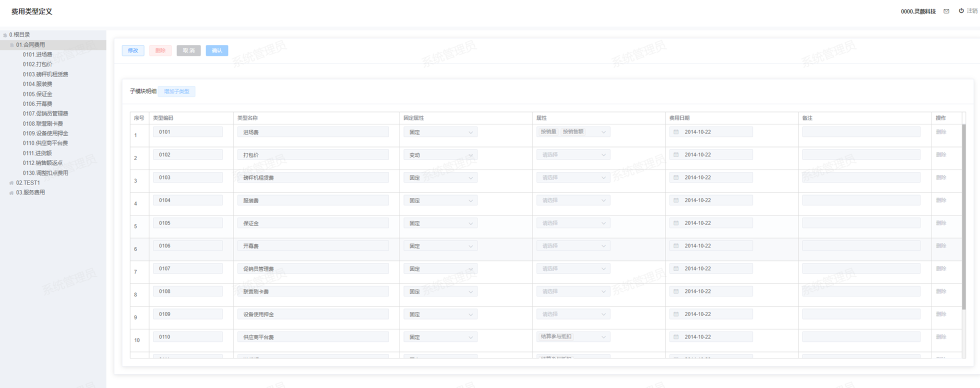Click the 修改 button
This screenshot has height=388, width=980.
click(133, 50)
